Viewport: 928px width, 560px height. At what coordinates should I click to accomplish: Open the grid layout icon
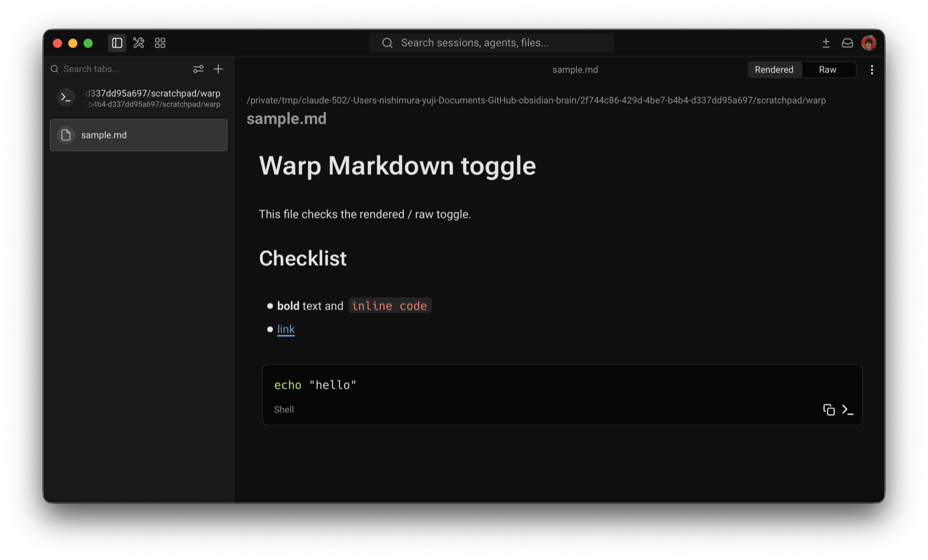160,43
